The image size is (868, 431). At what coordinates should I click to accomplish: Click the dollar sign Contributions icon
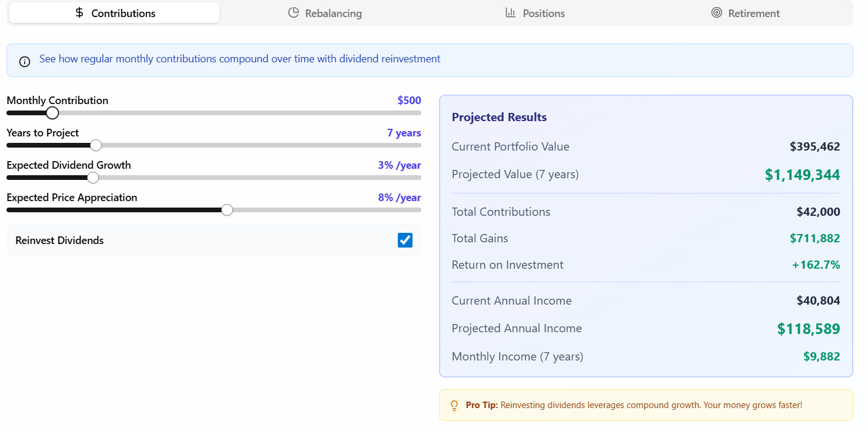79,13
